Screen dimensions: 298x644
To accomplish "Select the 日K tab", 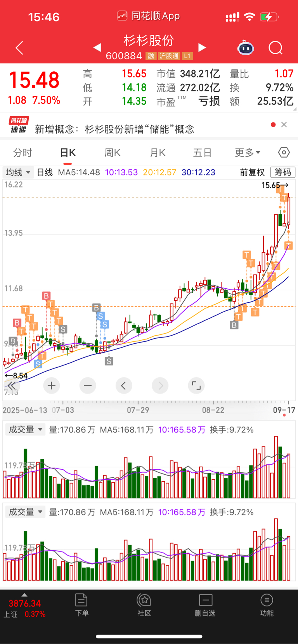I will pos(68,153).
